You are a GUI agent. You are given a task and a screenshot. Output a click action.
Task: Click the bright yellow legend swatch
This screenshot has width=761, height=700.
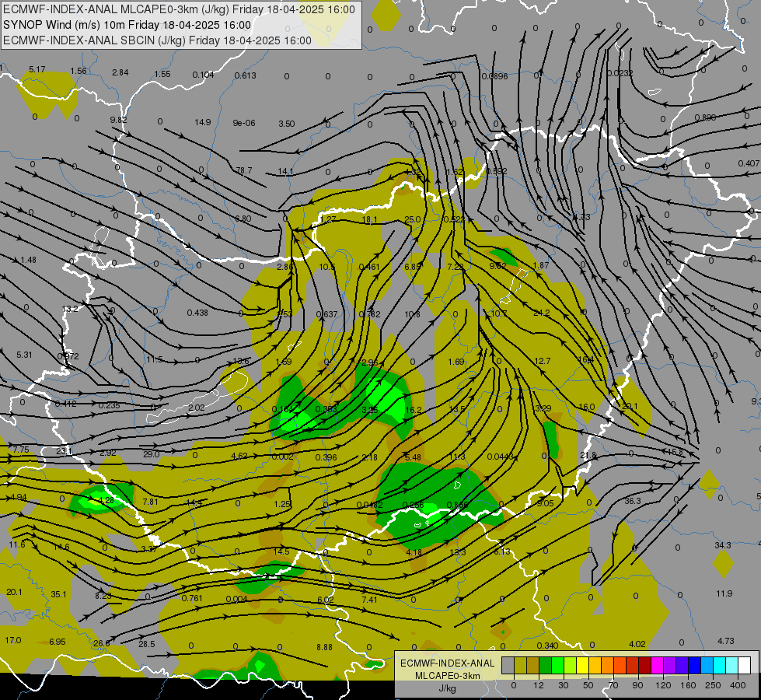coord(582,665)
